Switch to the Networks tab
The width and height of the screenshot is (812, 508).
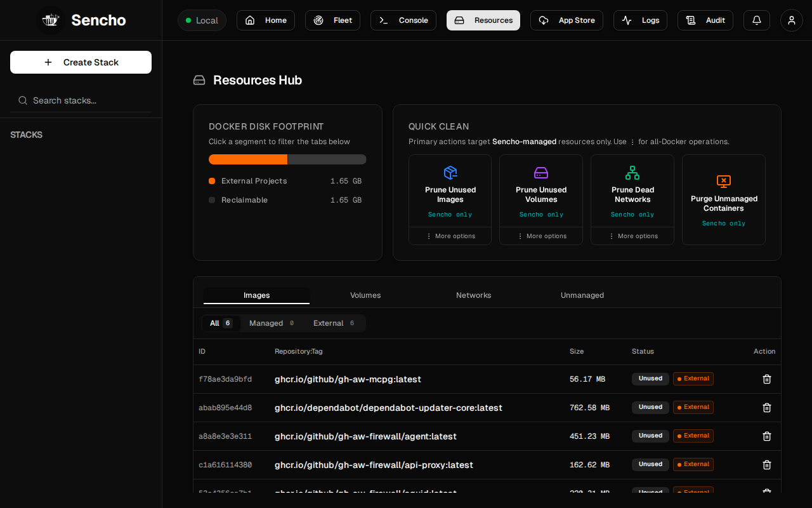474,295
